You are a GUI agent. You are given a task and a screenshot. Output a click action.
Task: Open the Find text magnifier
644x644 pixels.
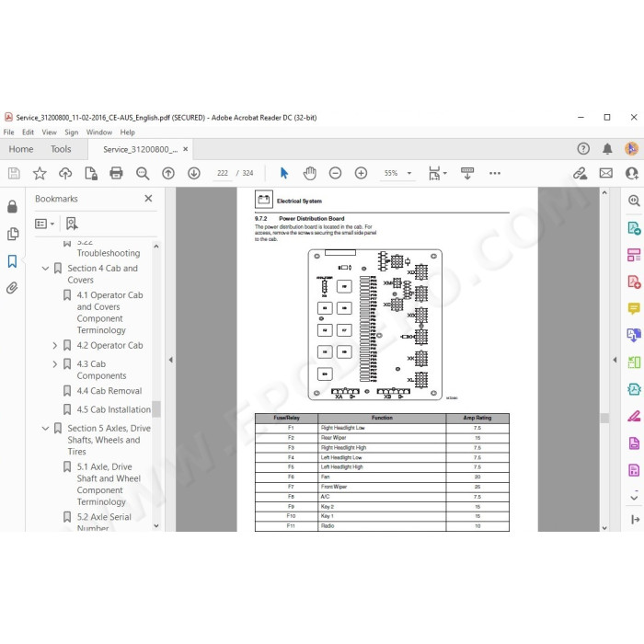point(143,173)
